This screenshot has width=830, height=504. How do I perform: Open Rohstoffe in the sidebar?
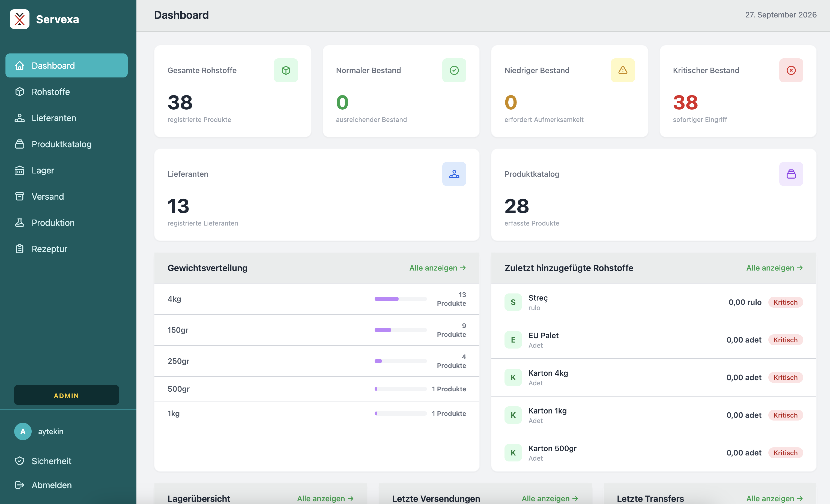pos(66,92)
